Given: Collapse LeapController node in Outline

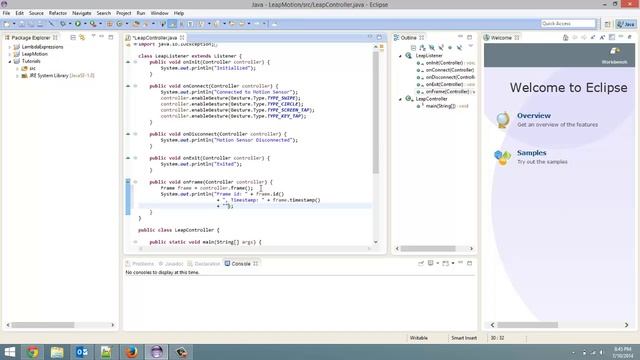Looking at the screenshot, I should [400, 99].
